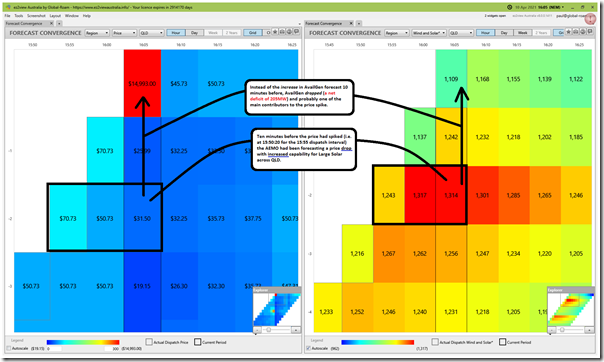Screen dimensions: 604x362
Task: Click the red alert notification icon
Action: pyautogui.click(x=591, y=18)
